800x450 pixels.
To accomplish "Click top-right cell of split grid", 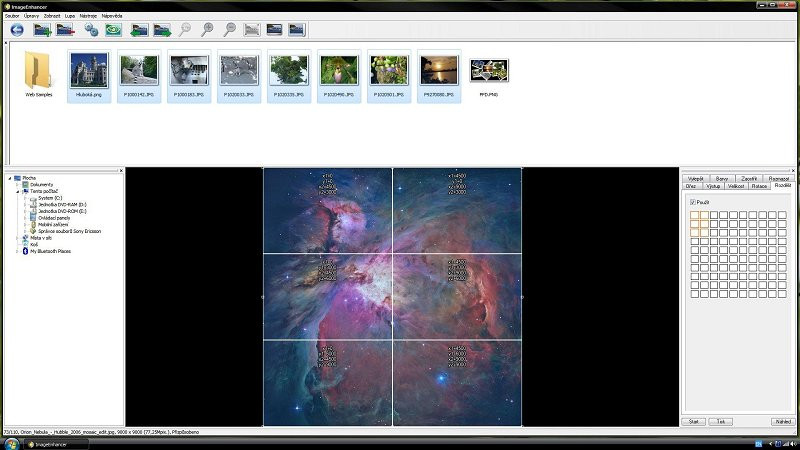I will tap(782, 215).
